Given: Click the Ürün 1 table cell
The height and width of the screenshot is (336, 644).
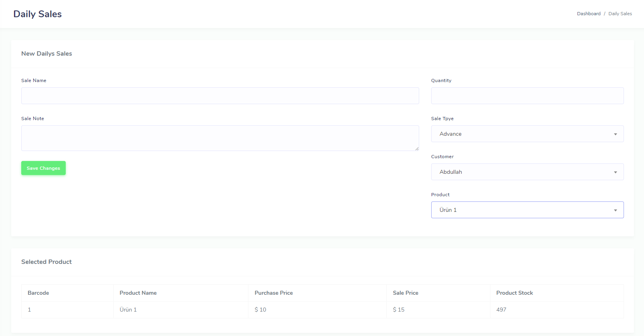Looking at the screenshot, I should [128, 310].
